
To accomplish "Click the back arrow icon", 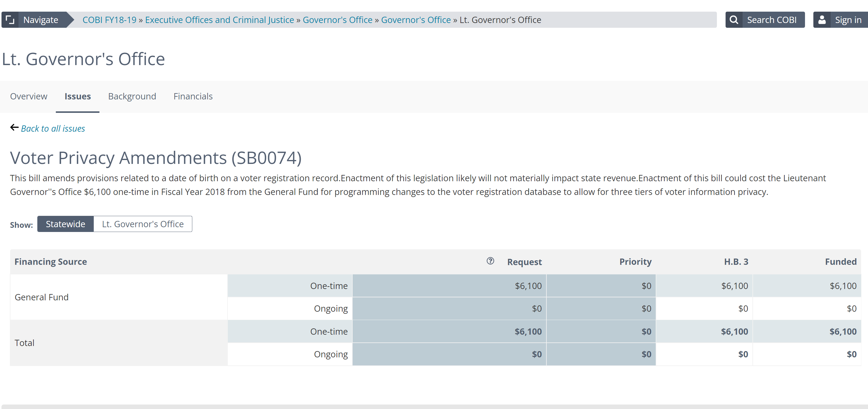I will tap(14, 127).
